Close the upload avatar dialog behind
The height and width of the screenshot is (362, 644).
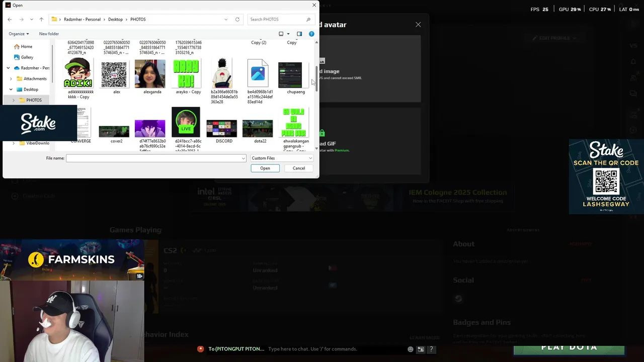418,25
